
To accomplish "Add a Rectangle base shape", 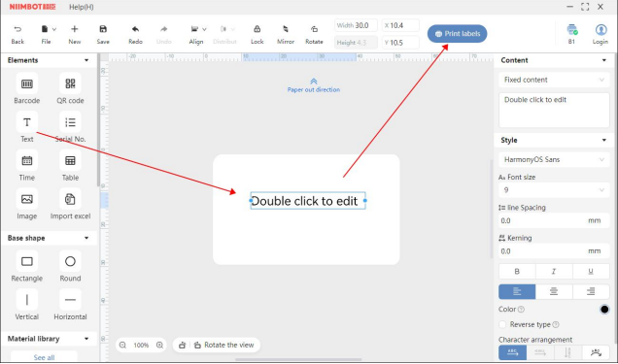I will tap(27, 261).
